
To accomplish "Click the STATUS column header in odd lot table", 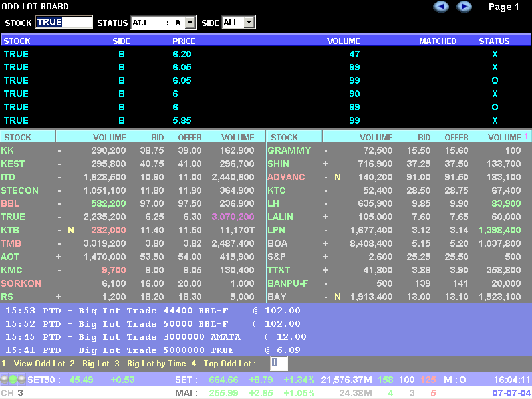I will [494, 41].
